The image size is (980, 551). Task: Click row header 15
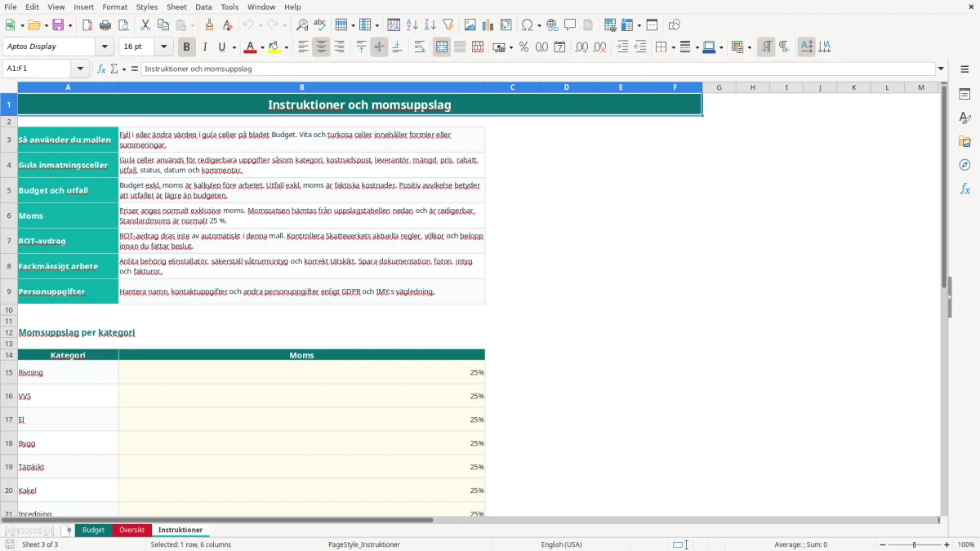pyautogui.click(x=9, y=372)
